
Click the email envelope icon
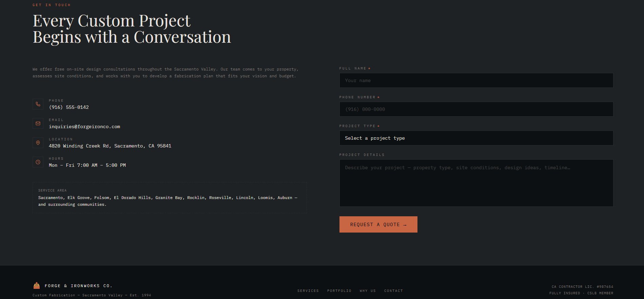click(x=38, y=123)
